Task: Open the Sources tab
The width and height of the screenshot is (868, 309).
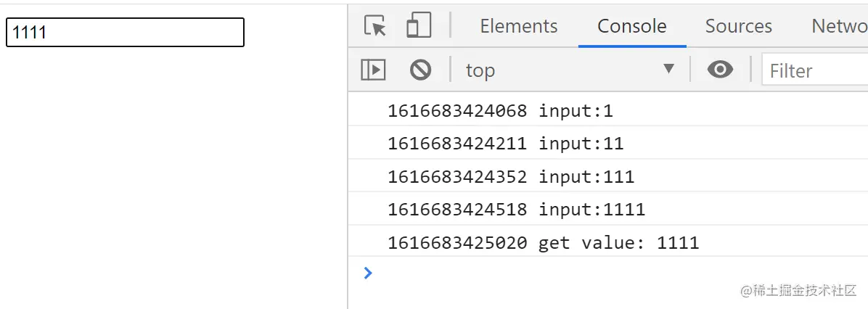Action: [738, 26]
